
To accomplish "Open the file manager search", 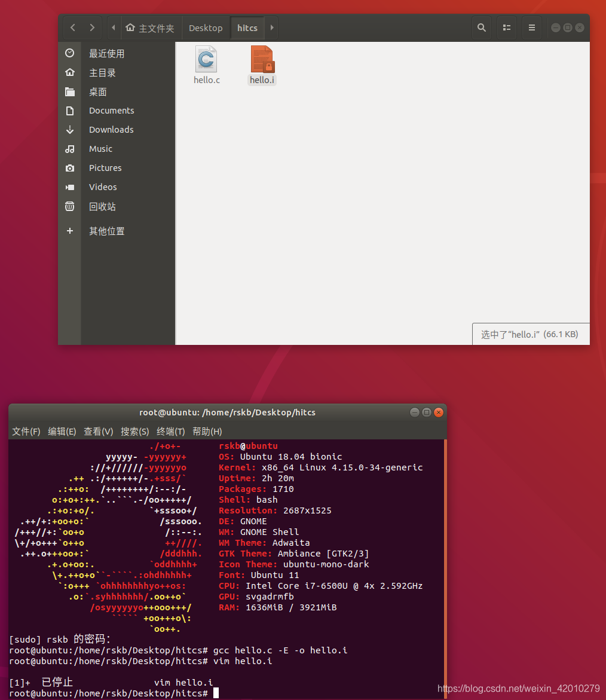I will (x=482, y=27).
